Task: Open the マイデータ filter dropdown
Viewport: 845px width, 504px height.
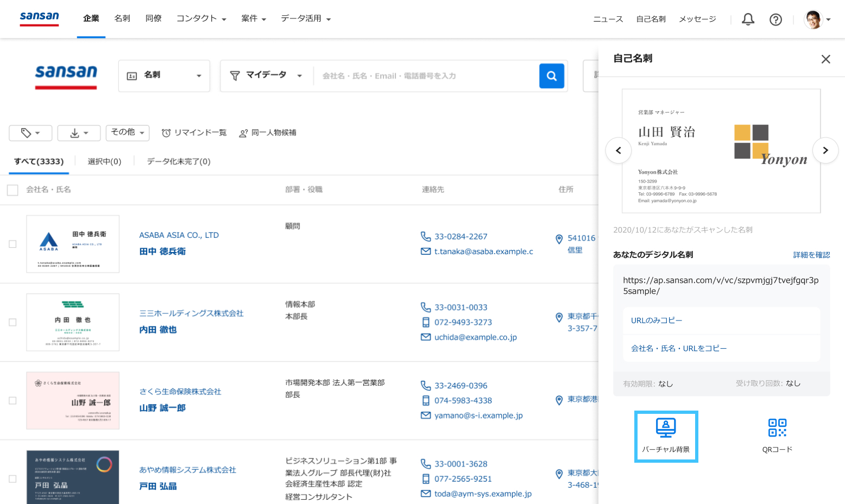Action: (x=266, y=76)
